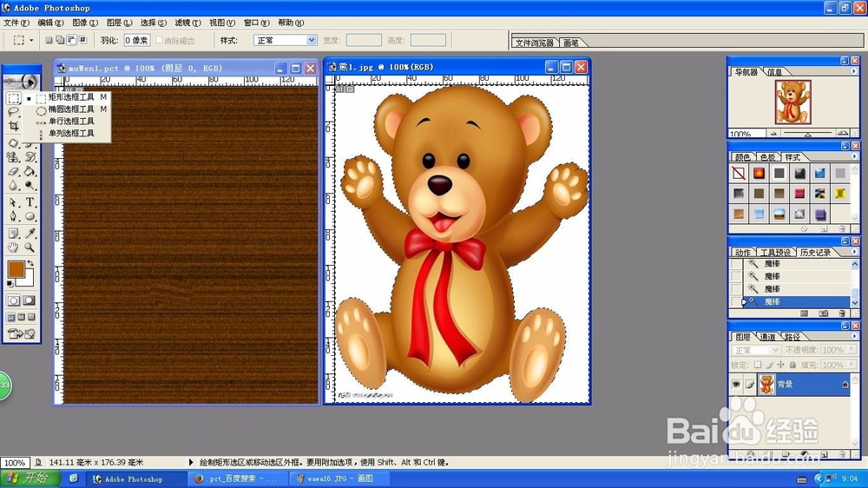The width and height of the screenshot is (868, 488).
Task: Select the Dodge tool
Action: click(30, 186)
